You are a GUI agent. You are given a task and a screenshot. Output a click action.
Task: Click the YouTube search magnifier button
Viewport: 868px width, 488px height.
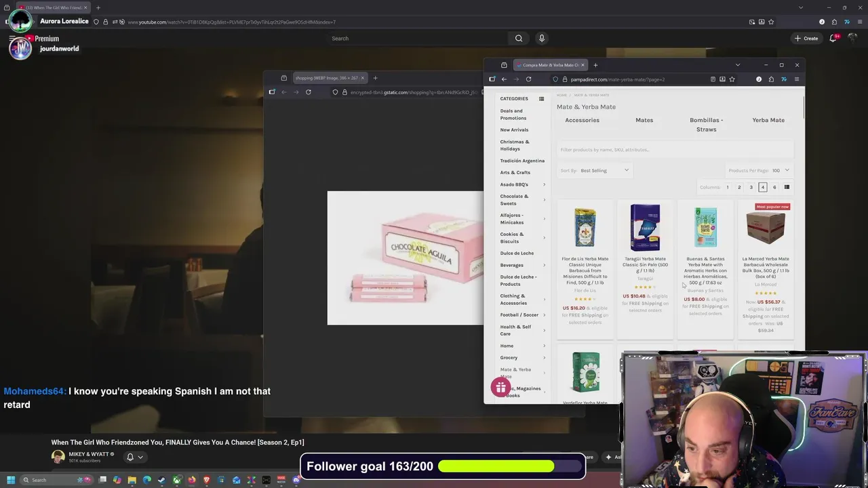coord(519,38)
